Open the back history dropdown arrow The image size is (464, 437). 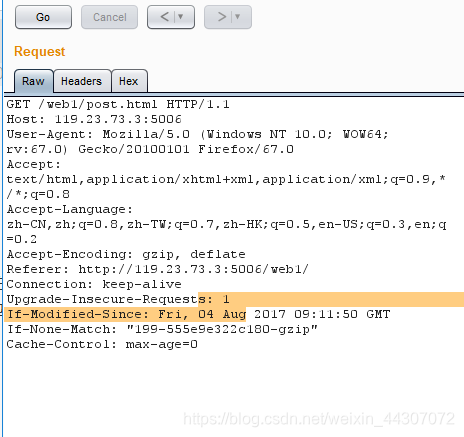pos(180,16)
